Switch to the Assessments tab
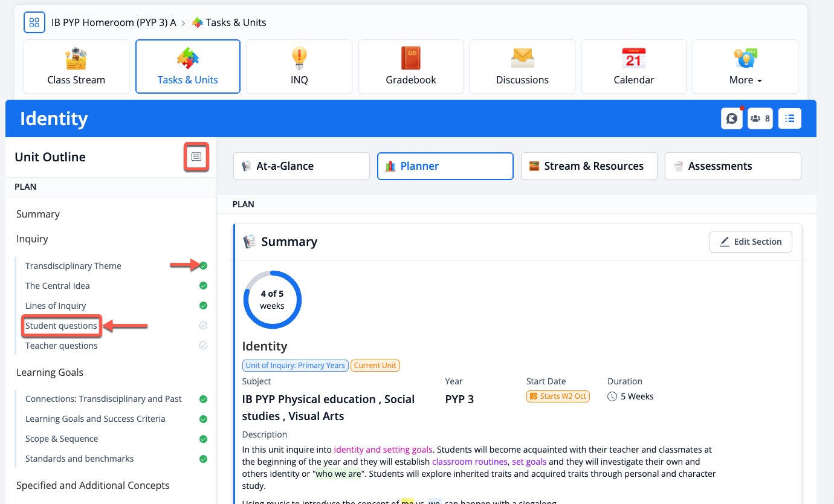This screenshot has height=504, width=834. [x=732, y=166]
